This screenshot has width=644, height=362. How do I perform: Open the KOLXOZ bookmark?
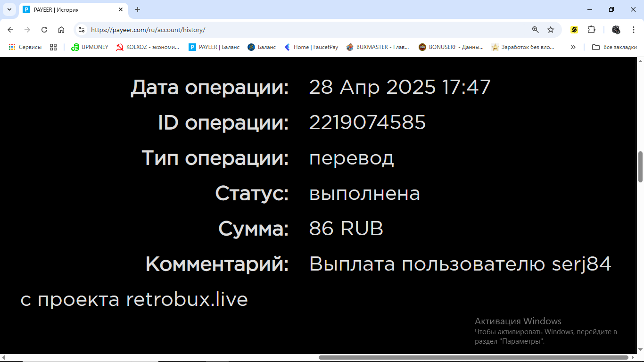pos(148,47)
